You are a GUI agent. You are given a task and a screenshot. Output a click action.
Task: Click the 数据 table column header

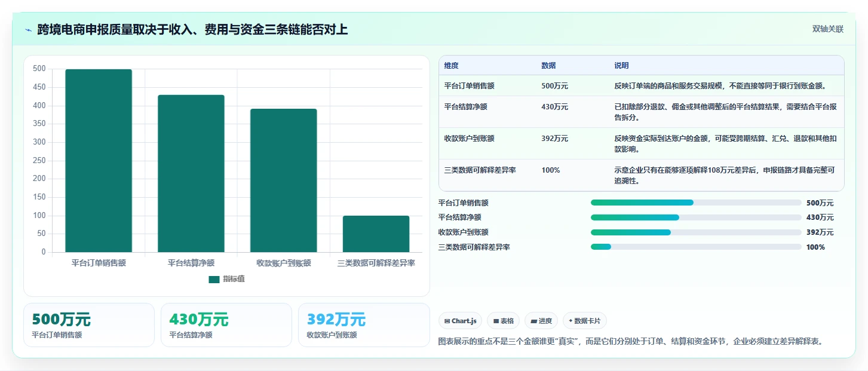click(x=548, y=66)
